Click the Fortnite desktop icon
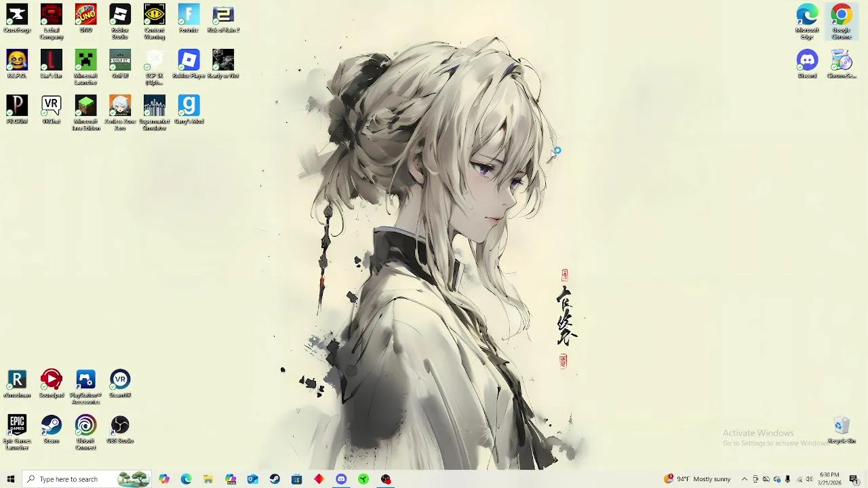The width and height of the screenshot is (868, 488). 189,19
